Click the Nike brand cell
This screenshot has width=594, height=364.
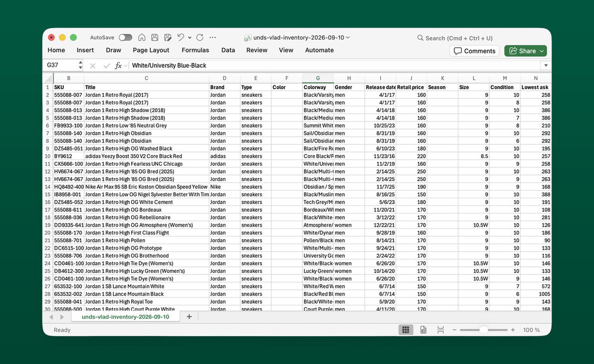click(225, 187)
